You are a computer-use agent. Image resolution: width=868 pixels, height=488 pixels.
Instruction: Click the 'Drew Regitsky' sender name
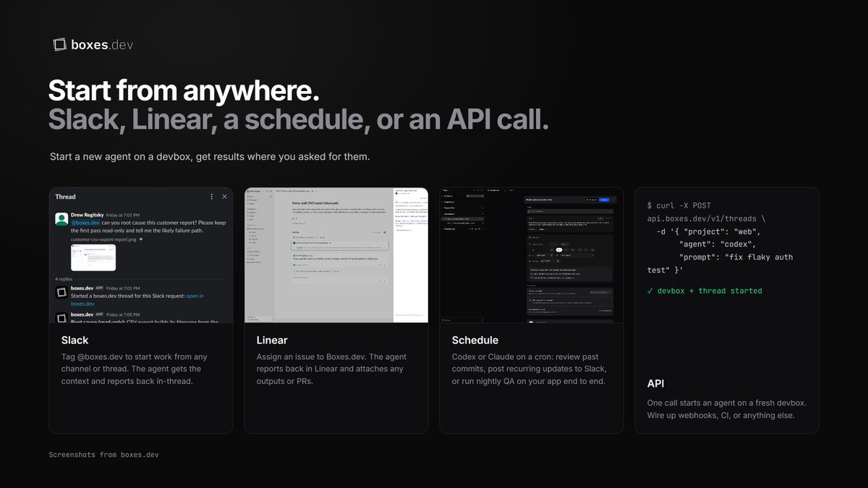(x=87, y=215)
